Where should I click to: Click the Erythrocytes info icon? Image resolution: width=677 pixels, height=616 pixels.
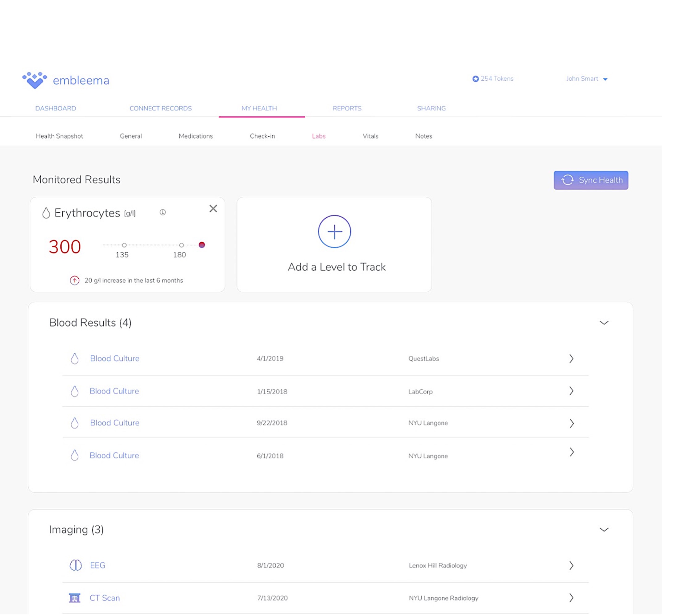coord(163,212)
